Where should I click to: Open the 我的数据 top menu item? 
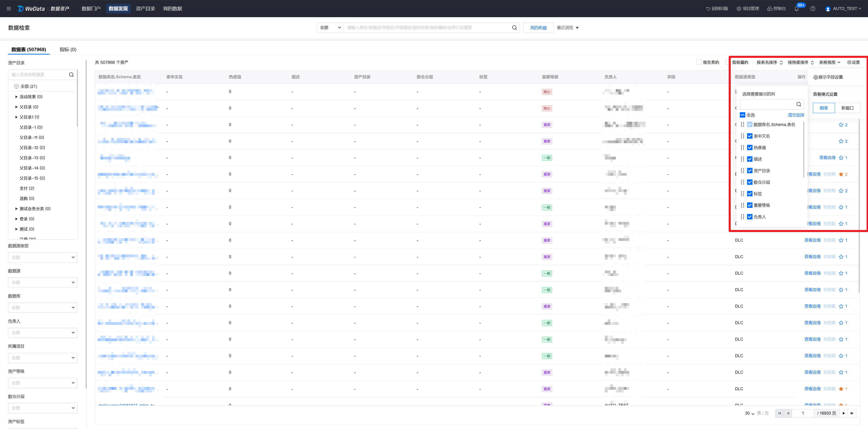click(172, 9)
